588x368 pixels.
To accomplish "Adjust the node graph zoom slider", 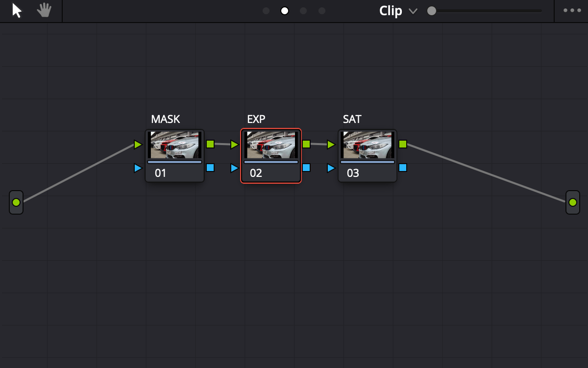I will tap(432, 10).
